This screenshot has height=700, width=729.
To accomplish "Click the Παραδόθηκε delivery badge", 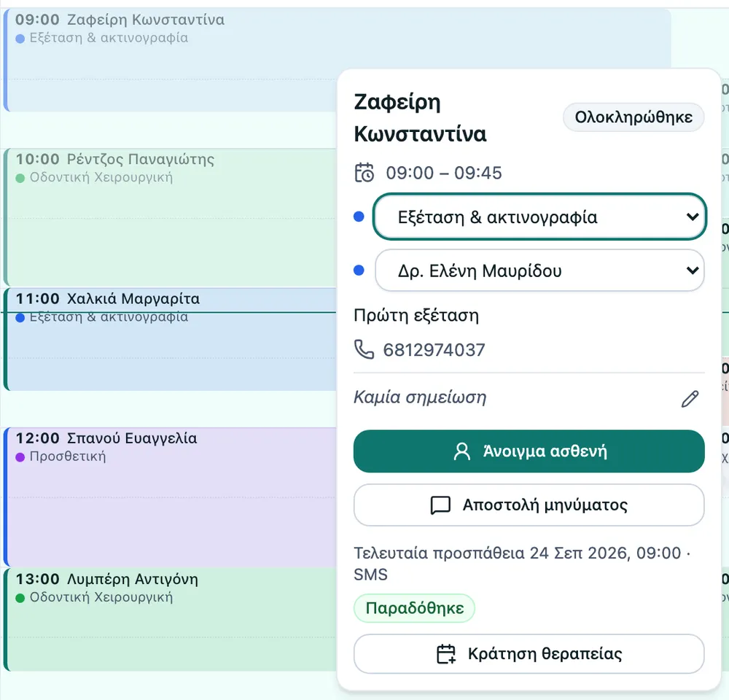I will [x=414, y=608].
